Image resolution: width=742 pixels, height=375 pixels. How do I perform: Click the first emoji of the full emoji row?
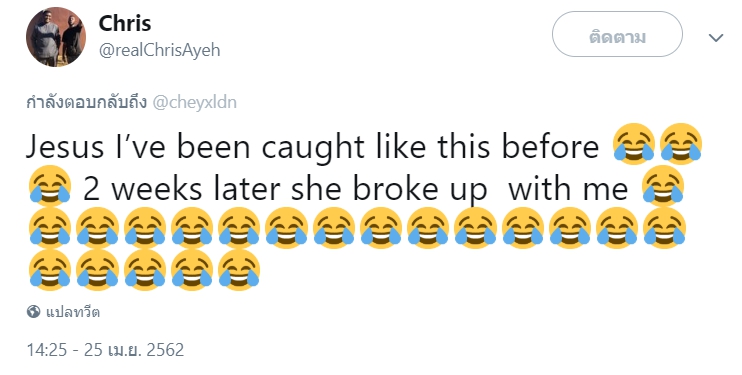[50, 228]
